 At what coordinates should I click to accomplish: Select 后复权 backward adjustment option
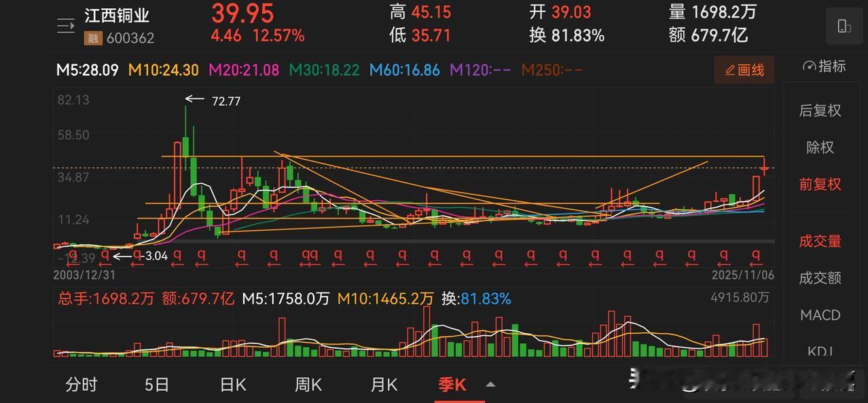pyautogui.click(x=820, y=111)
